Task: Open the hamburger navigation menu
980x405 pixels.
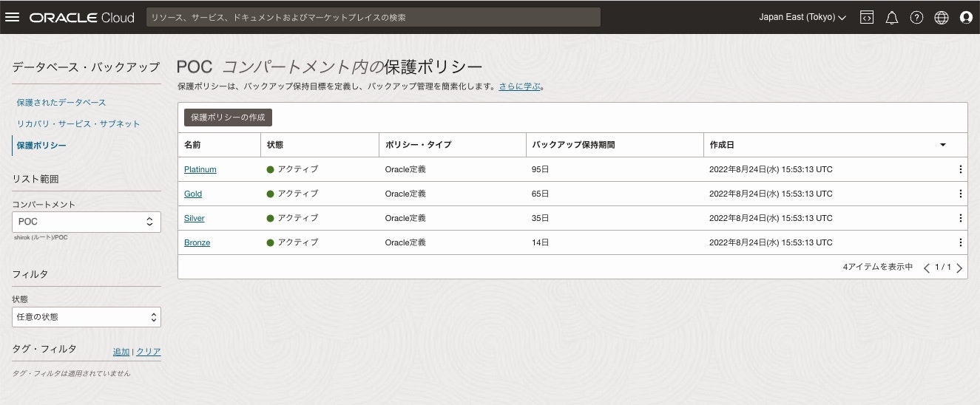Action: [12, 18]
